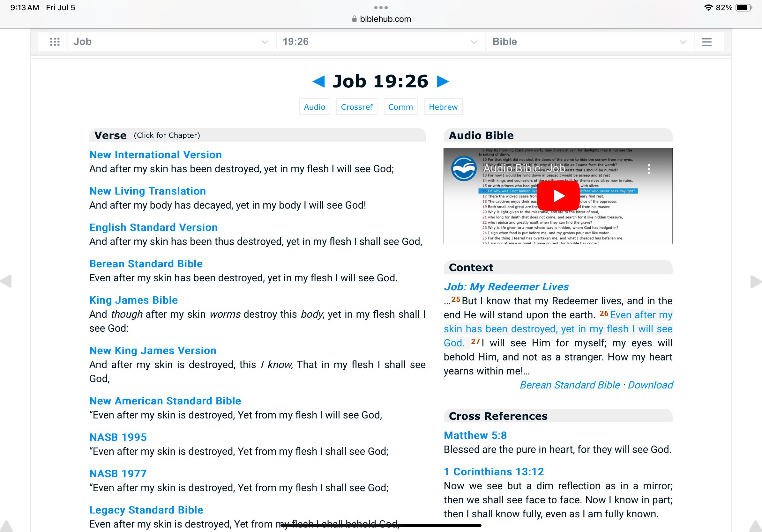Open Matthew 5:8 cross reference
The height and width of the screenshot is (532, 762).
pyautogui.click(x=475, y=435)
